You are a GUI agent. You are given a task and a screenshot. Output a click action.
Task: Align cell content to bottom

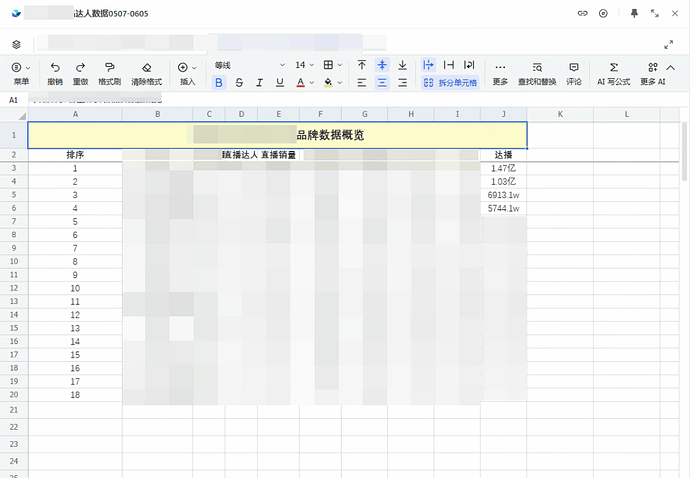(x=402, y=65)
